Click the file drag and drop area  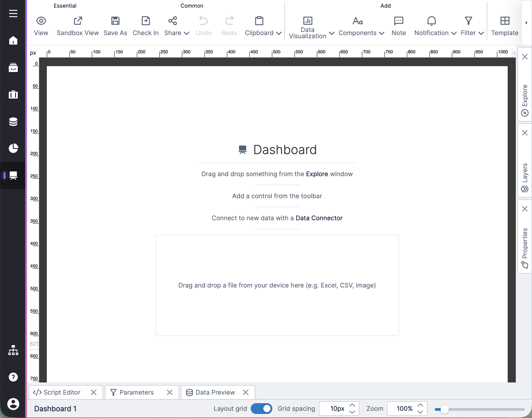coord(277,285)
